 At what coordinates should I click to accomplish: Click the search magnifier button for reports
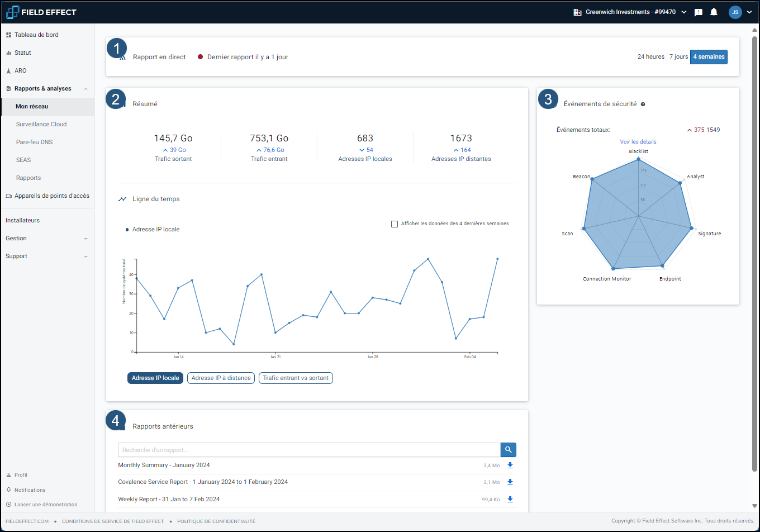tap(508, 449)
